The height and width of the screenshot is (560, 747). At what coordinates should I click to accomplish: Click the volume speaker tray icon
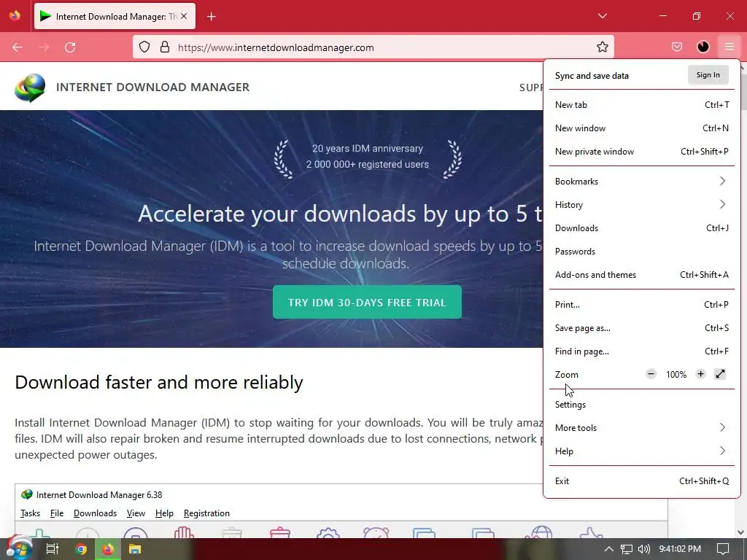(x=643, y=549)
